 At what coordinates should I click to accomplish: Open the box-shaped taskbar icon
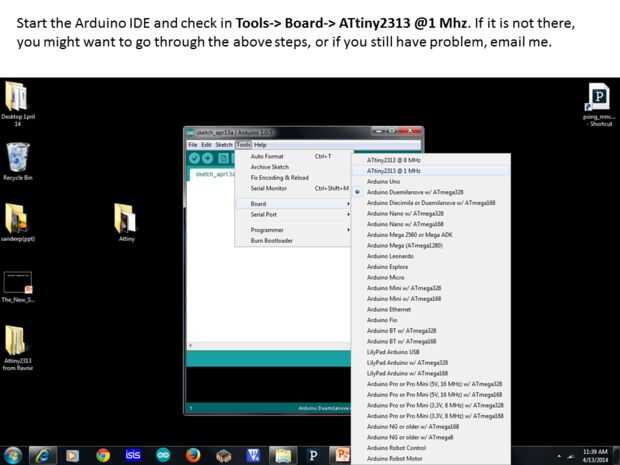pyautogui.click(x=223, y=456)
